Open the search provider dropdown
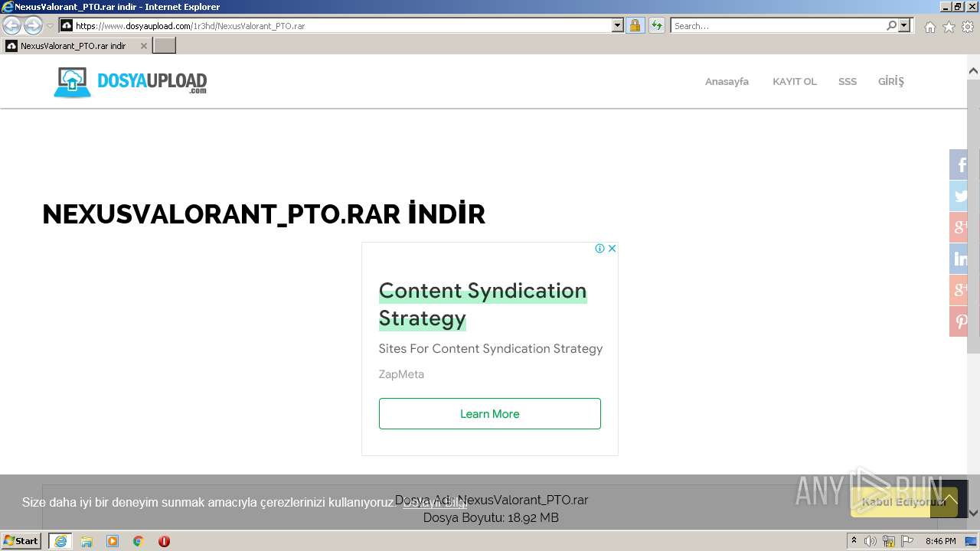Screen dimensions: 980x551 click(905, 26)
